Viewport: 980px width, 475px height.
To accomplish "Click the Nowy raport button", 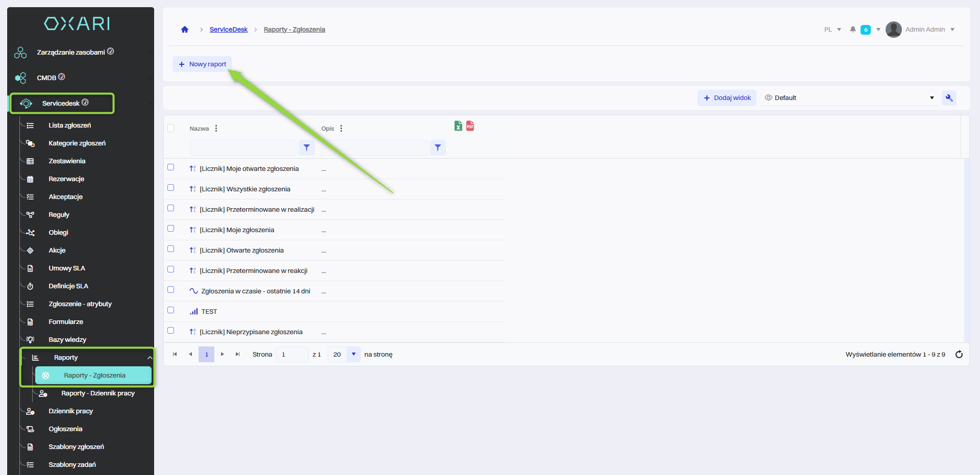I will pyautogui.click(x=202, y=64).
